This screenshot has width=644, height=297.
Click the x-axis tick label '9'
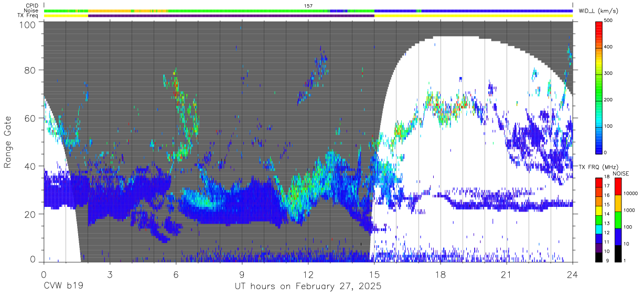(x=242, y=274)
